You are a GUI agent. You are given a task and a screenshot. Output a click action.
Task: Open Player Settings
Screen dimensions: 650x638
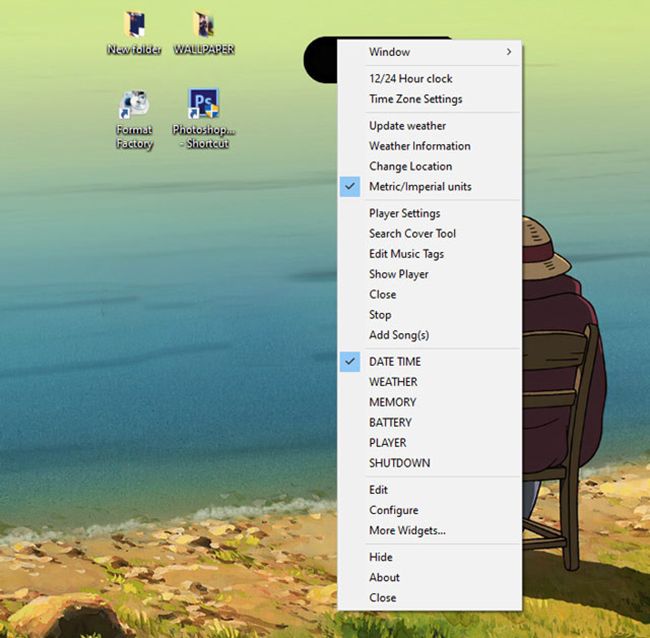pos(429,213)
